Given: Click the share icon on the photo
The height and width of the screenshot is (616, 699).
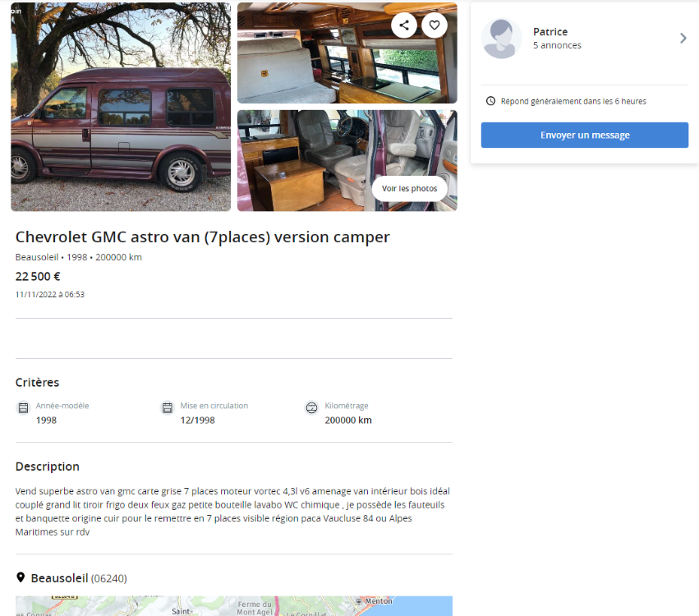Looking at the screenshot, I should 404,25.
